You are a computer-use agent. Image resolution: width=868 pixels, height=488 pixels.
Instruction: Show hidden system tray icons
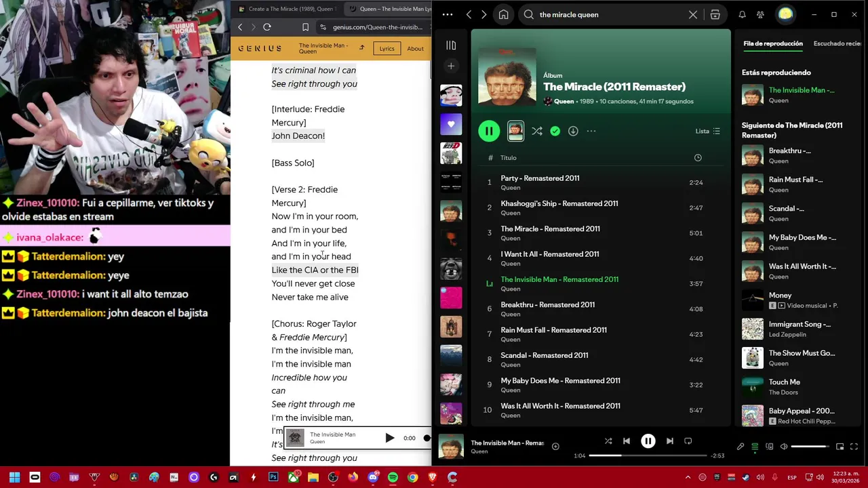[688, 477]
